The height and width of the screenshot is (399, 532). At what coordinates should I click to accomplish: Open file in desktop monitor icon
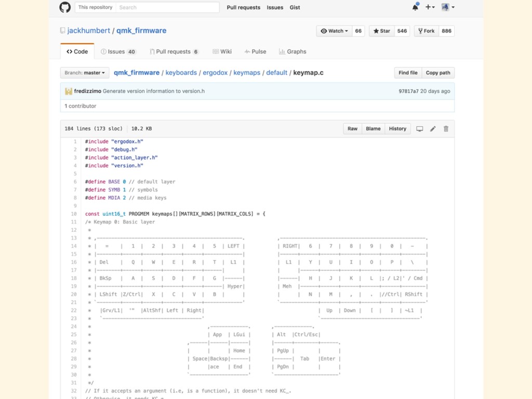click(420, 129)
